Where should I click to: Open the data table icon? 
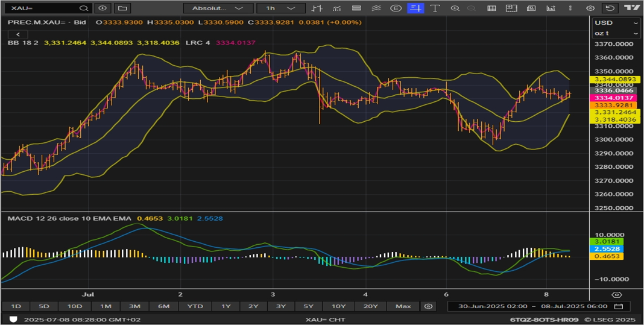[x=491, y=8]
